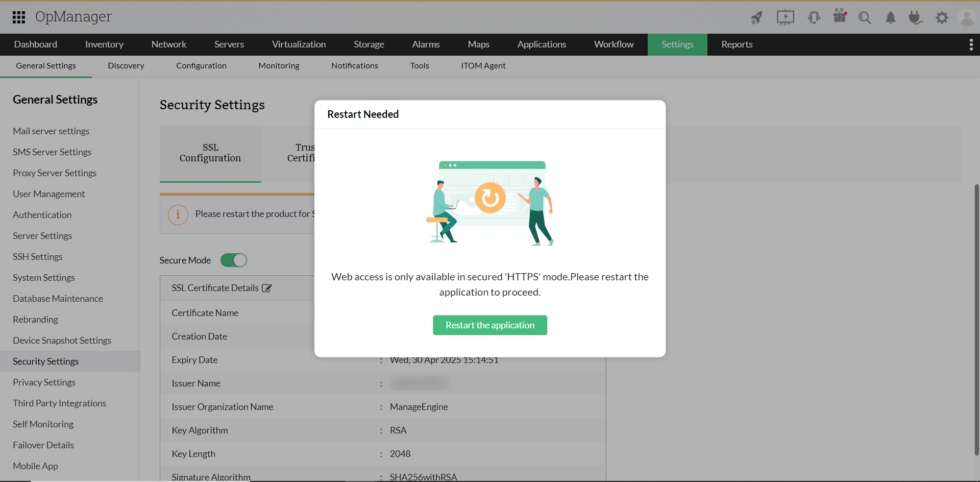Viewport: 980px width, 482px height.
Task: View what's new via the gift icon
Action: 840,17
